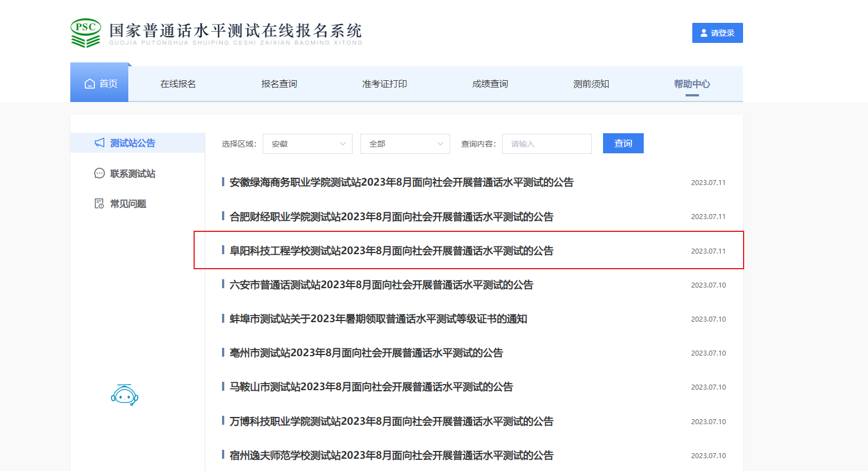Select 报名查询 in the navigation bar
The width and height of the screenshot is (868, 471).
[279, 84]
